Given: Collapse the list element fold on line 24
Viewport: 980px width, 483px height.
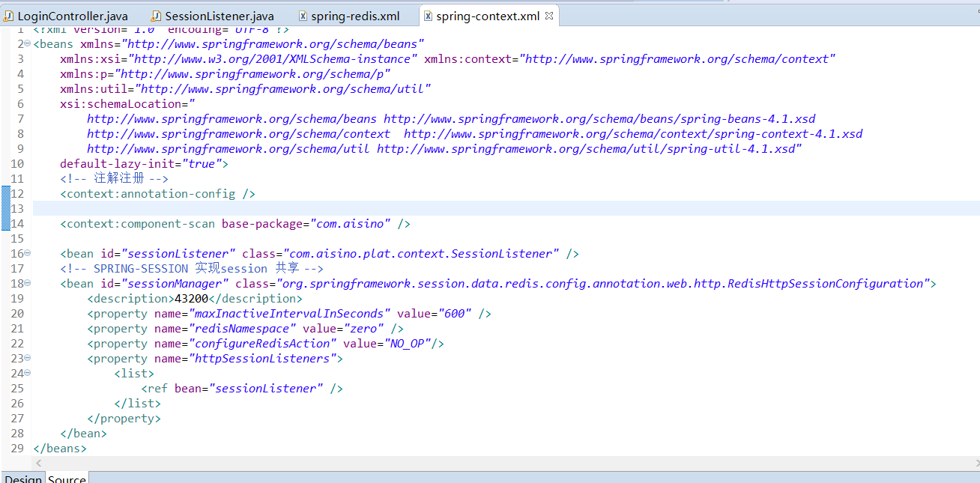Looking at the screenshot, I should 26,373.
